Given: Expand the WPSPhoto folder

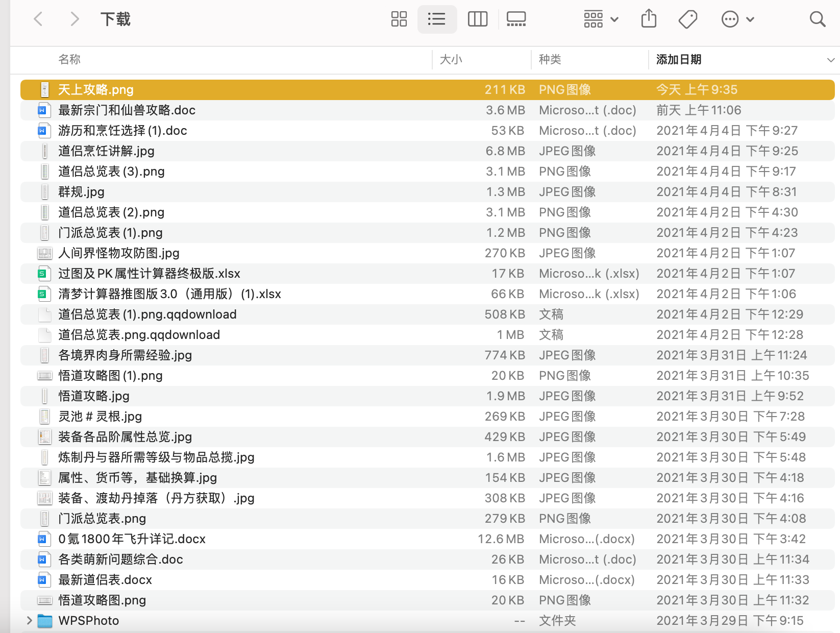Looking at the screenshot, I should (x=29, y=620).
